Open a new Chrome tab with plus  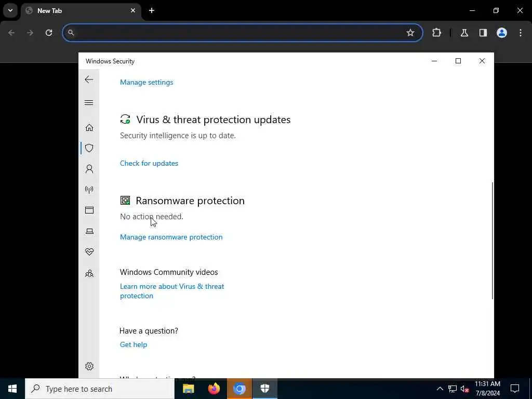(x=152, y=10)
